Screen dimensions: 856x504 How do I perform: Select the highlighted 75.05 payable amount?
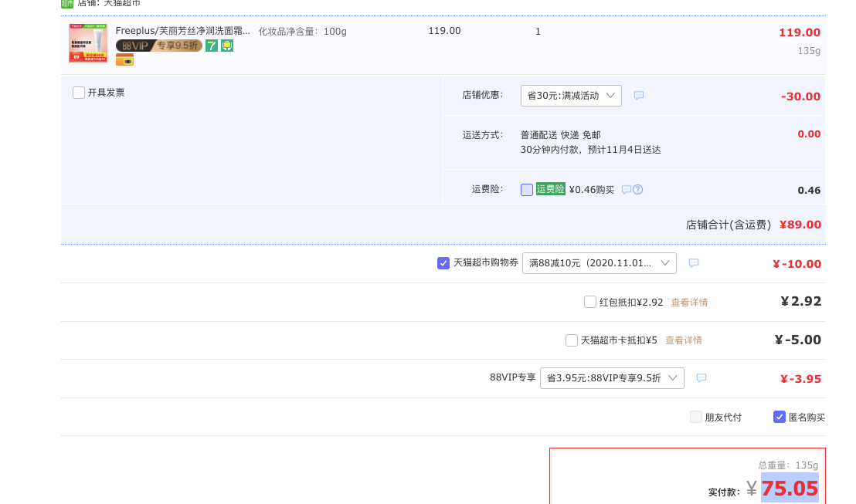[790, 489]
